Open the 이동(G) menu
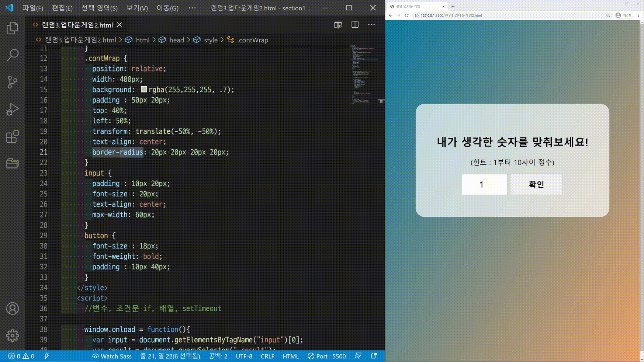The image size is (644, 362). pos(167,8)
